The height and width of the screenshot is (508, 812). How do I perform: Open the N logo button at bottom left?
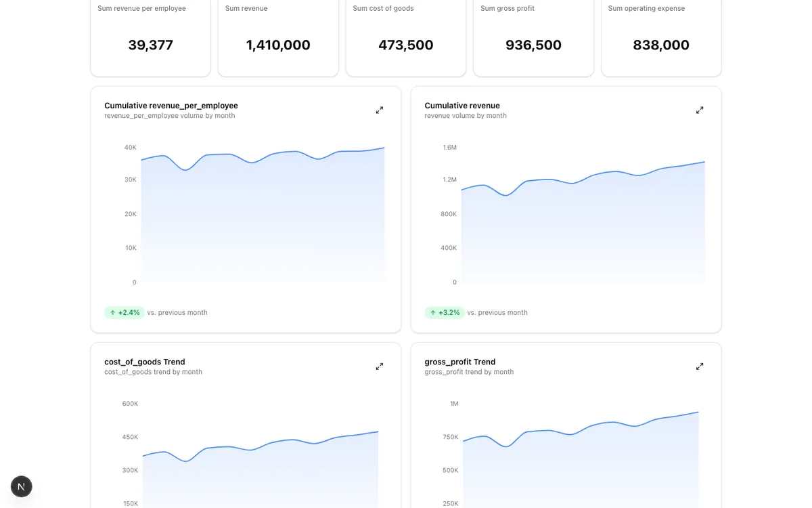[x=21, y=486]
